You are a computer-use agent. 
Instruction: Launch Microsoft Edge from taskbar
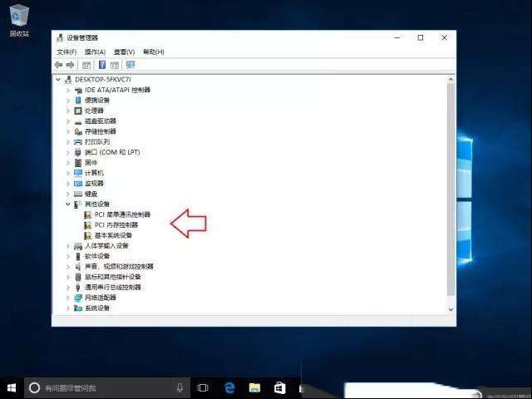pos(229,388)
